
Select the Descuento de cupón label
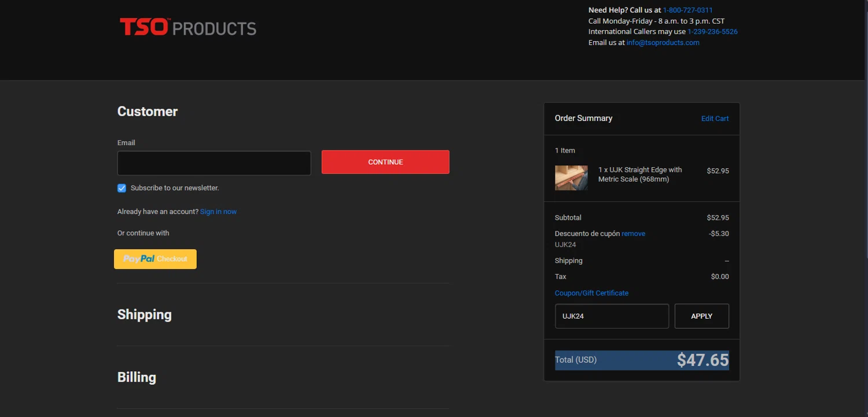pyautogui.click(x=587, y=234)
